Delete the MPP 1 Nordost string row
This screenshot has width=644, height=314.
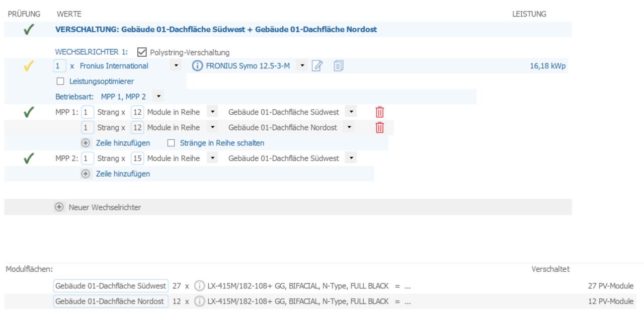point(380,128)
